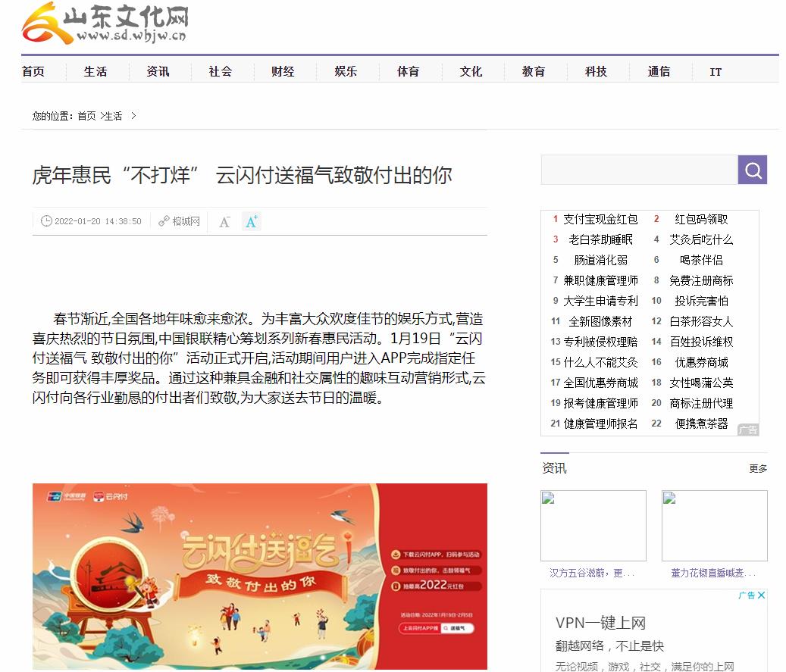Click the 广告 tag on hot keywords box
786x672 pixels.
[748, 430]
